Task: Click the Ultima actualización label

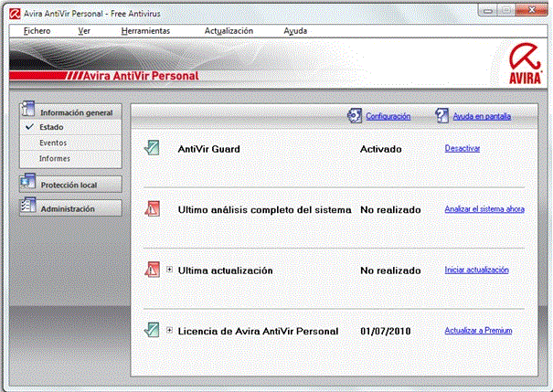Action: point(226,270)
